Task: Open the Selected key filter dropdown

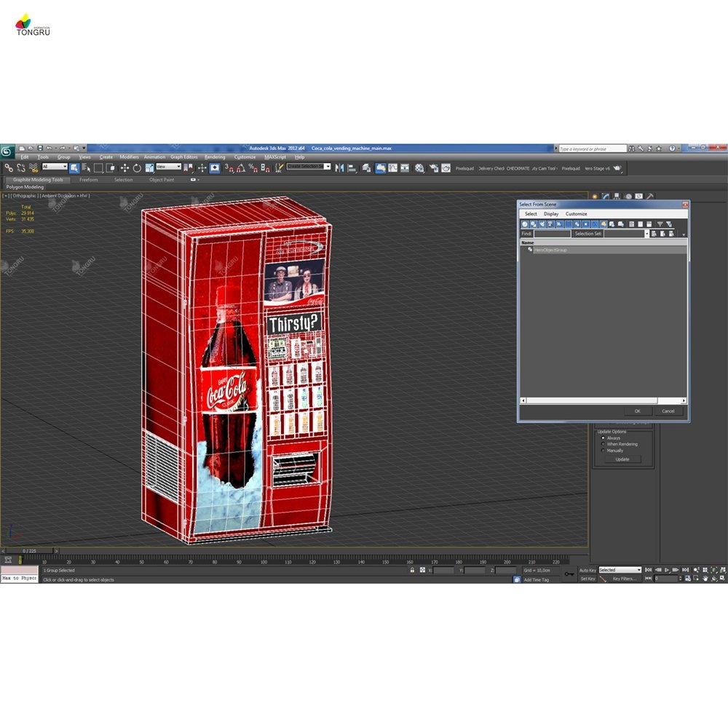Action: [620, 570]
